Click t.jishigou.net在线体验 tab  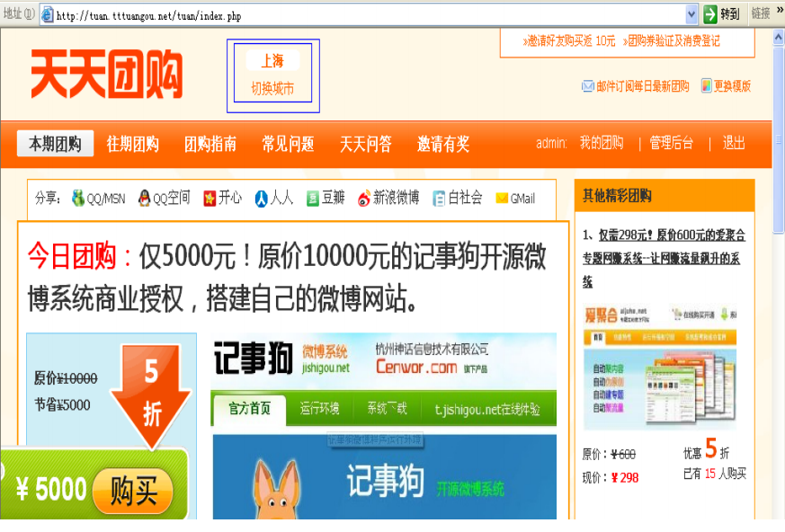click(487, 410)
